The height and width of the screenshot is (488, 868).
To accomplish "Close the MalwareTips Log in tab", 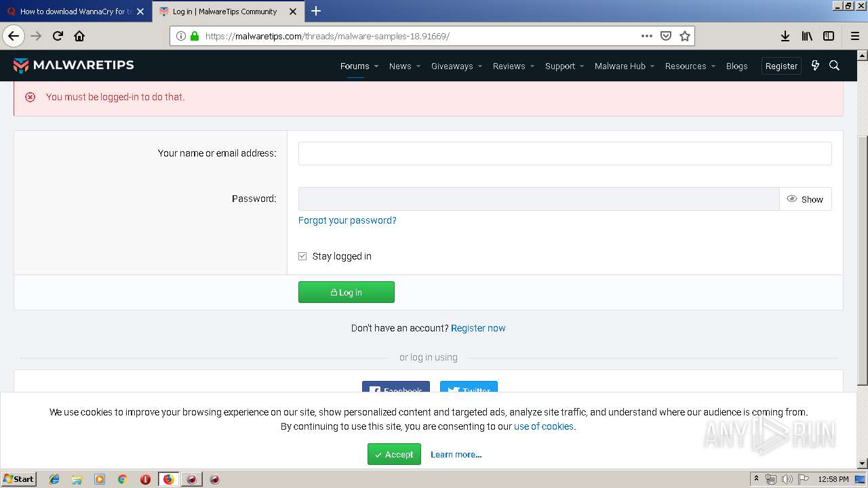I will 293,12.
